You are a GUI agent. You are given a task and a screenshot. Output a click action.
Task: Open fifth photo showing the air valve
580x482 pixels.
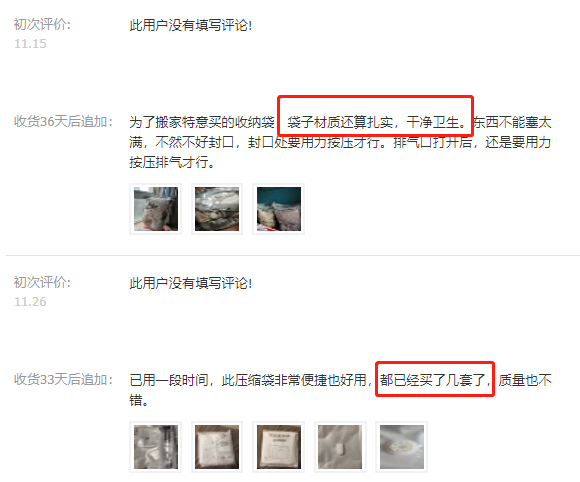coord(402,447)
